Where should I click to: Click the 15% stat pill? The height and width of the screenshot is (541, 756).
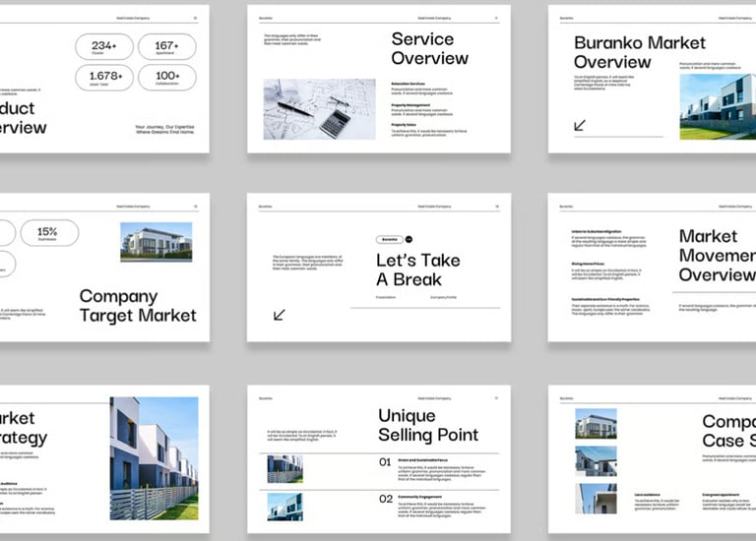49,233
